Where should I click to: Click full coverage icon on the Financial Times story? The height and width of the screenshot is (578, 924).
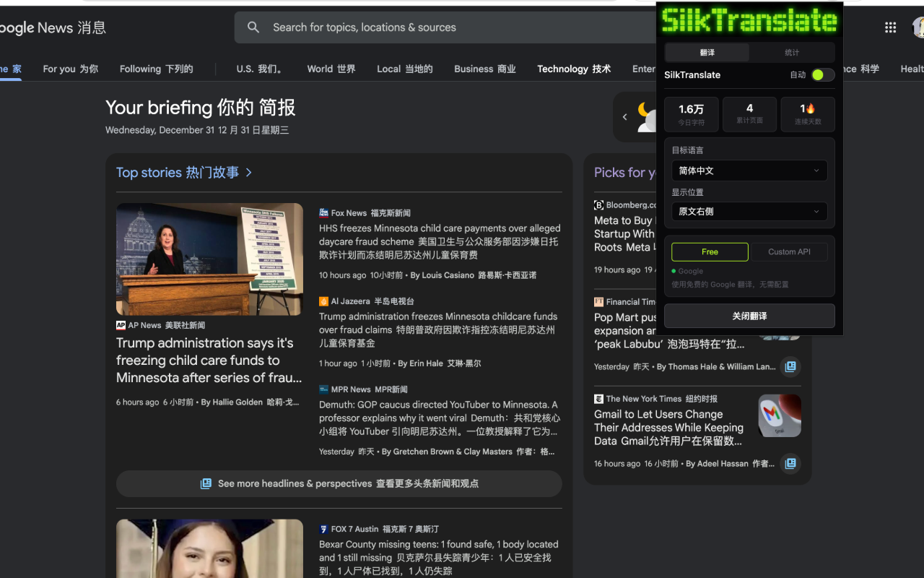click(x=790, y=367)
